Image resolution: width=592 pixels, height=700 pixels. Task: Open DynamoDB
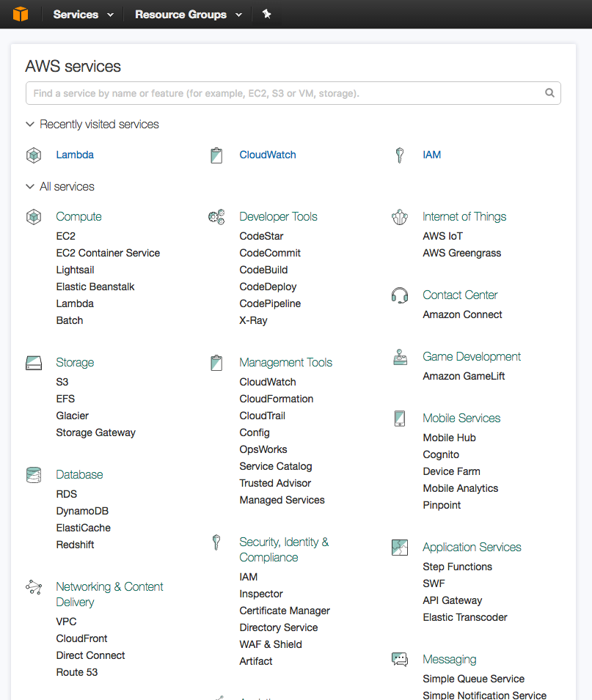coord(82,511)
